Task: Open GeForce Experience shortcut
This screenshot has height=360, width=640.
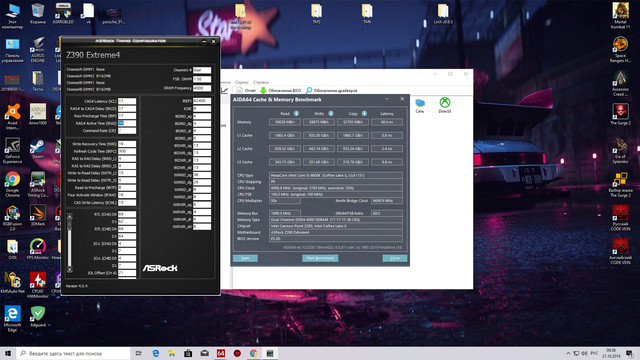Action: (12, 150)
